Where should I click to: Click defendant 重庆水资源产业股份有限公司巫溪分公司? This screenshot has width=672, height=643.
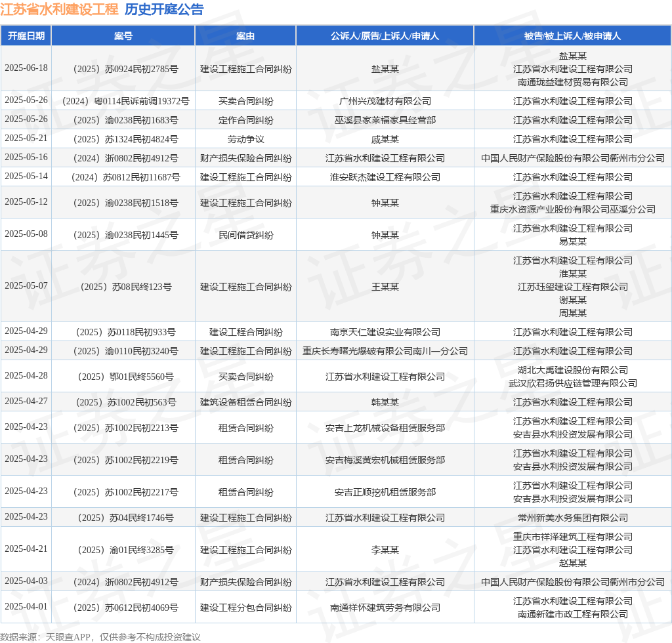[572, 209]
